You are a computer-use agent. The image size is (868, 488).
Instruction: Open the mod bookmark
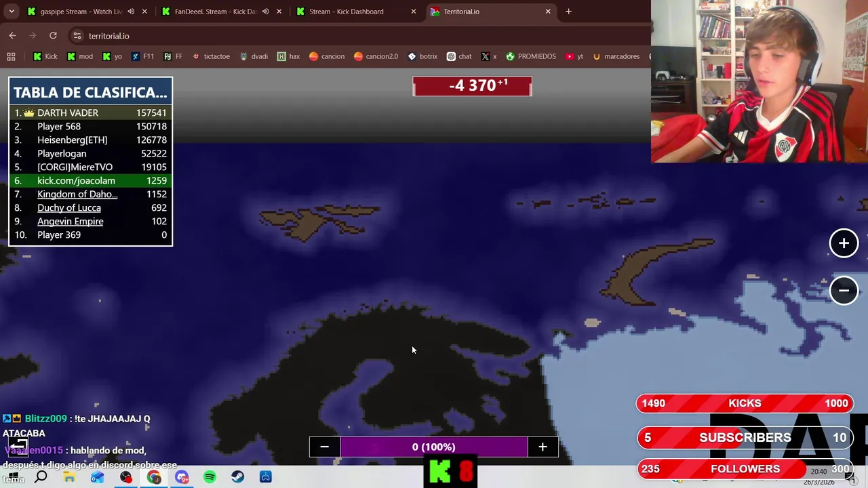click(x=79, y=56)
